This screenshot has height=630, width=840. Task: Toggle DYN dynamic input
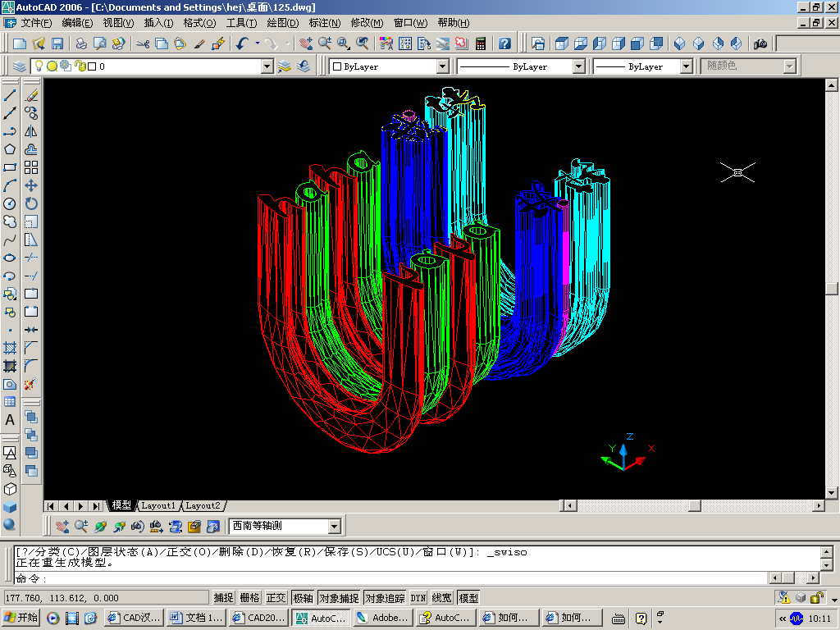click(x=418, y=598)
